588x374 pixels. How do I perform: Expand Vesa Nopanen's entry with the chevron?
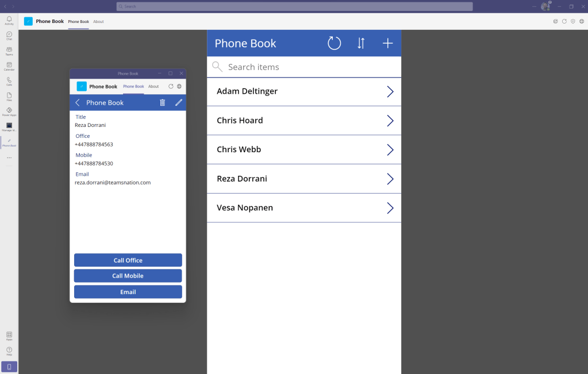pos(390,208)
